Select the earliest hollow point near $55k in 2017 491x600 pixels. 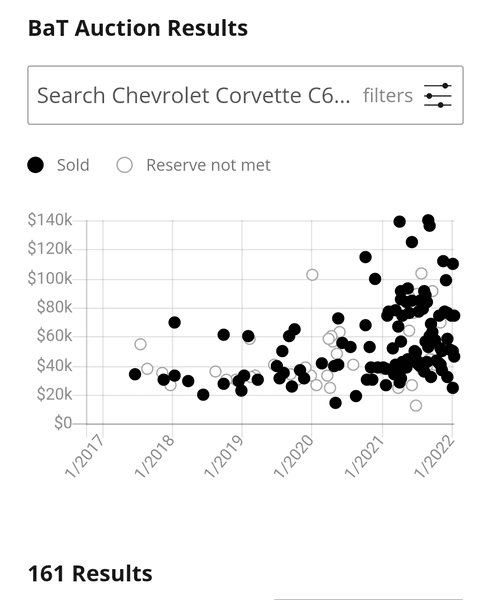tap(140, 344)
